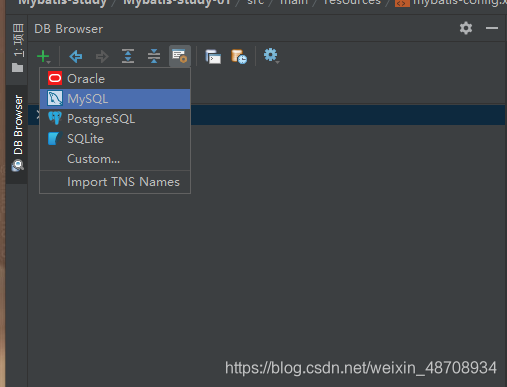Choose Oracle from connection menu

click(115, 79)
